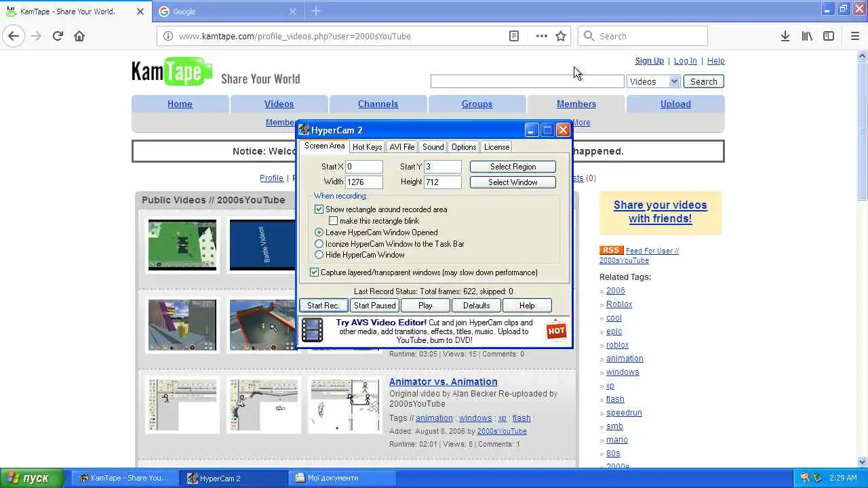
Task: Click Select Region button
Action: pos(513,167)
